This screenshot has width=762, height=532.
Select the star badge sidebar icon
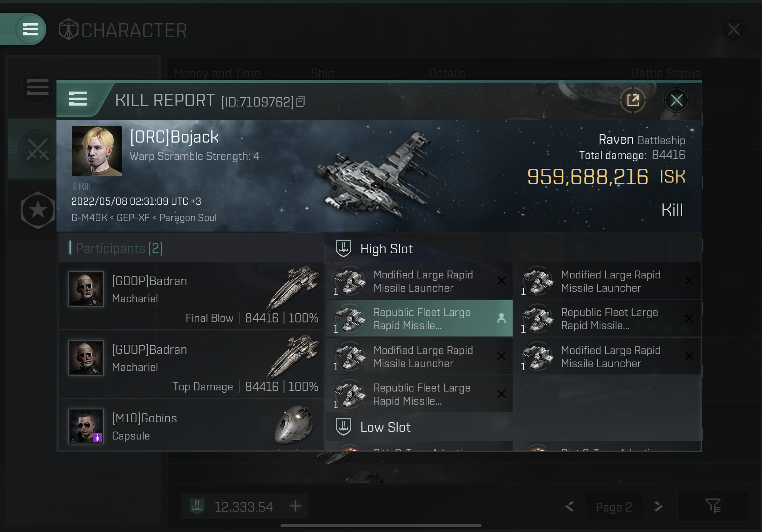pos(38,210)
